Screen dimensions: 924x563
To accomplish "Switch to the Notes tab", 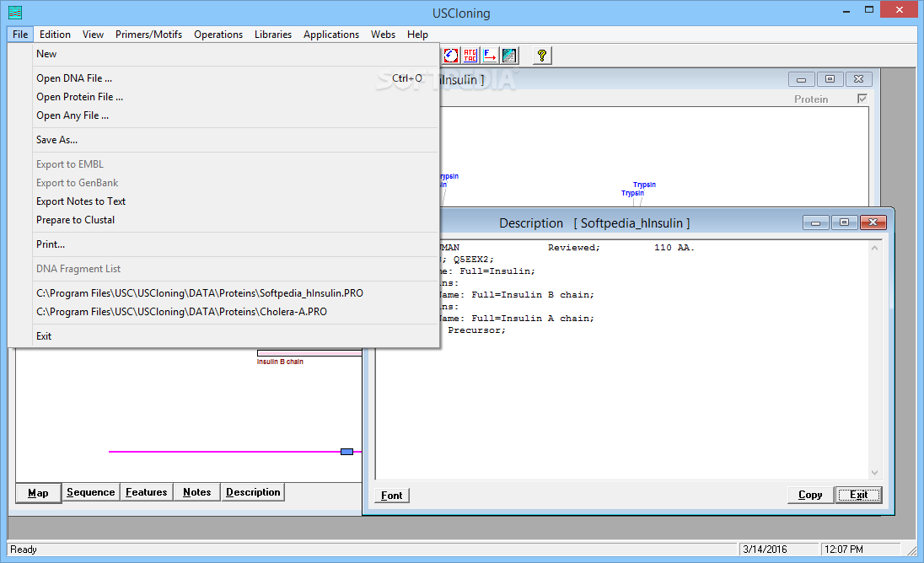I will point(196,492).
